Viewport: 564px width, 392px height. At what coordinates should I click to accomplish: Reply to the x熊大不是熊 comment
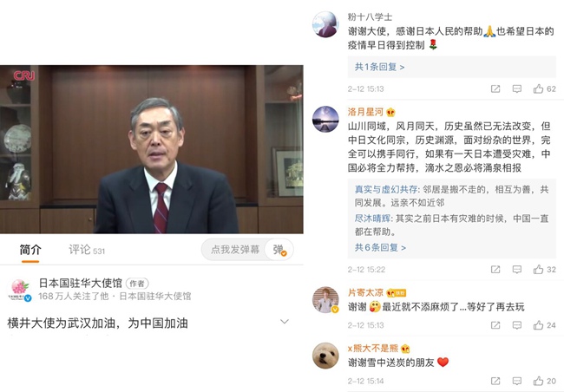click(517, 381)
